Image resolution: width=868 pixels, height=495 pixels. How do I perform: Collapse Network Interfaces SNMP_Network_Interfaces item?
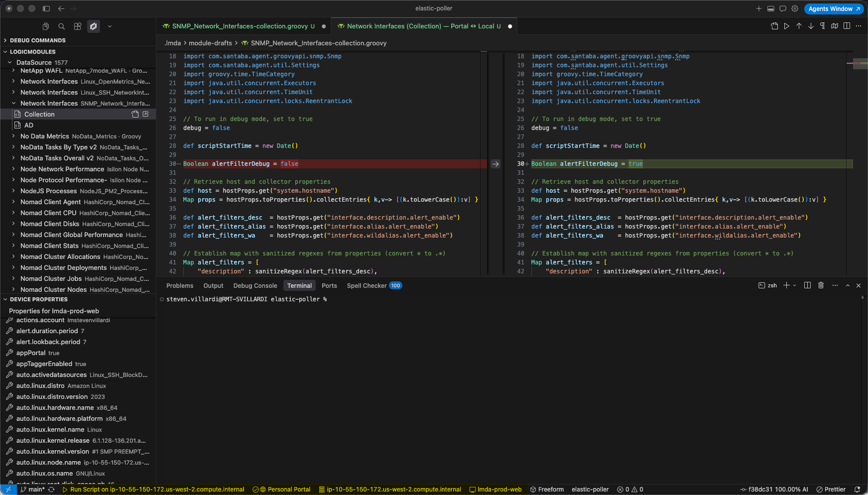tap(13, 104)
